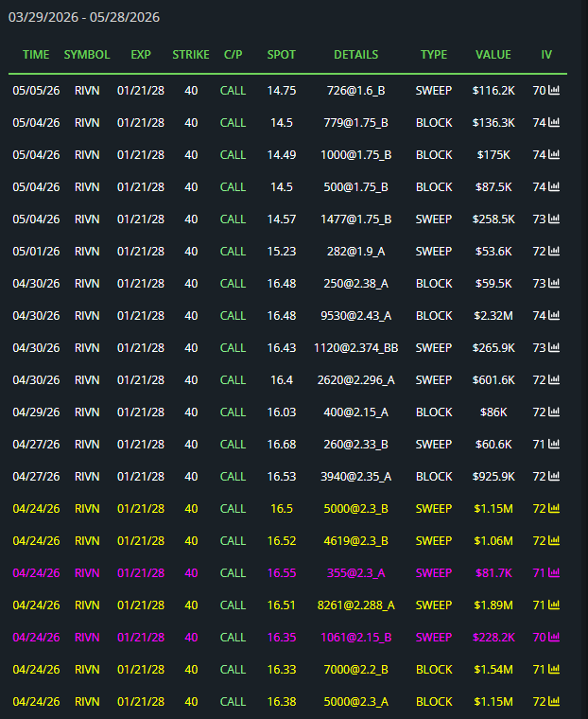Open IV chart icon for 1061@2.15_B row
Image resolution: width=588 pixels, height=719 pixels.
click(554, 637)
